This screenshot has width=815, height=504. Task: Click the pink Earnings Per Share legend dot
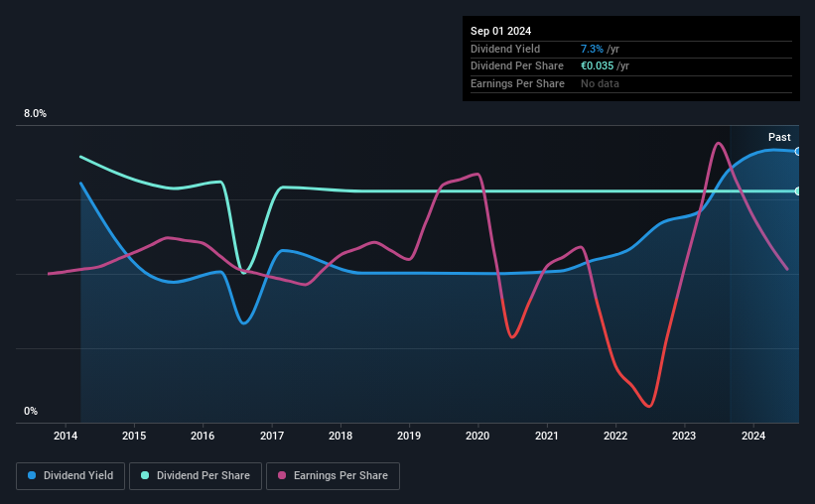click(x=282, y=475)
